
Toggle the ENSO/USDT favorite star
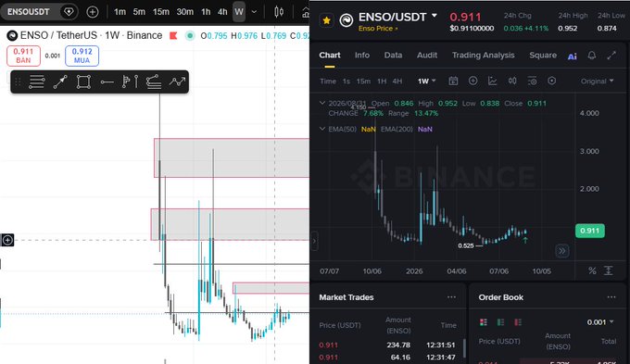(327, 20)
